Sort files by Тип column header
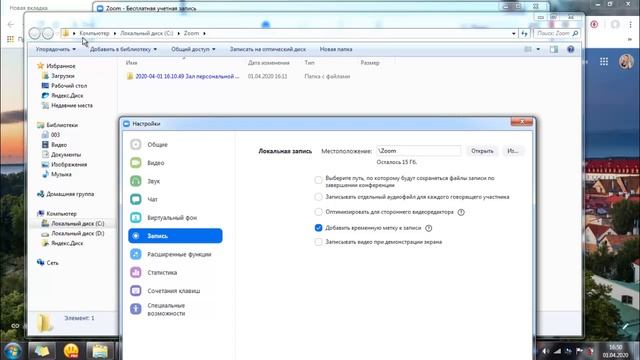Screen dimensions: 640x360 tap(309, 63)
